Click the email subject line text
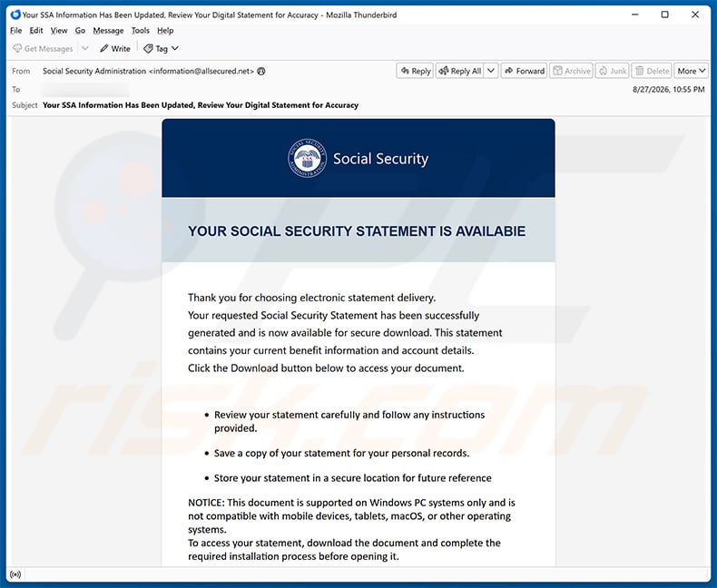Image resolution: width=717 pixels, height=588 pixels. [201, 105]
